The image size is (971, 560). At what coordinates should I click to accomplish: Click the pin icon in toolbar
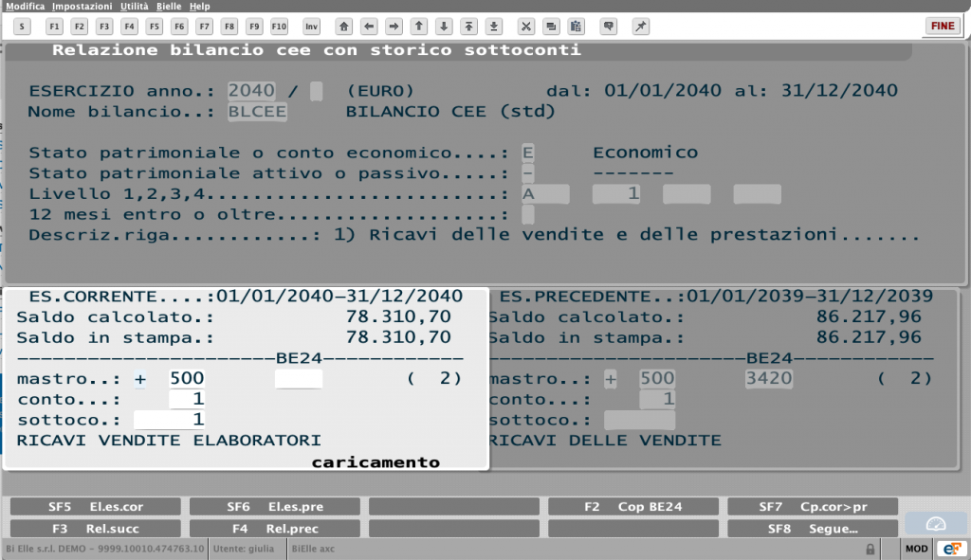641,27
